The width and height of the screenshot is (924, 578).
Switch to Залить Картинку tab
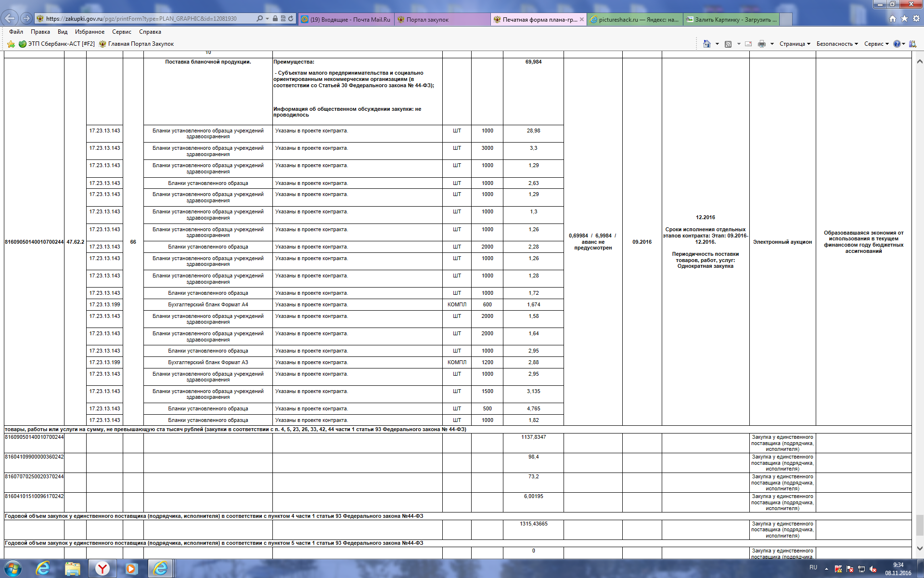click(731, 19)
